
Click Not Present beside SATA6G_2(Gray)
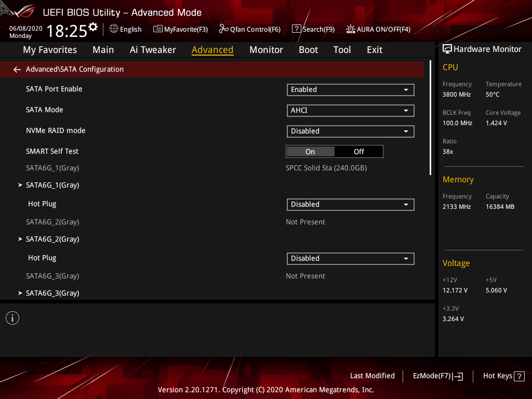tap(305, 222)
